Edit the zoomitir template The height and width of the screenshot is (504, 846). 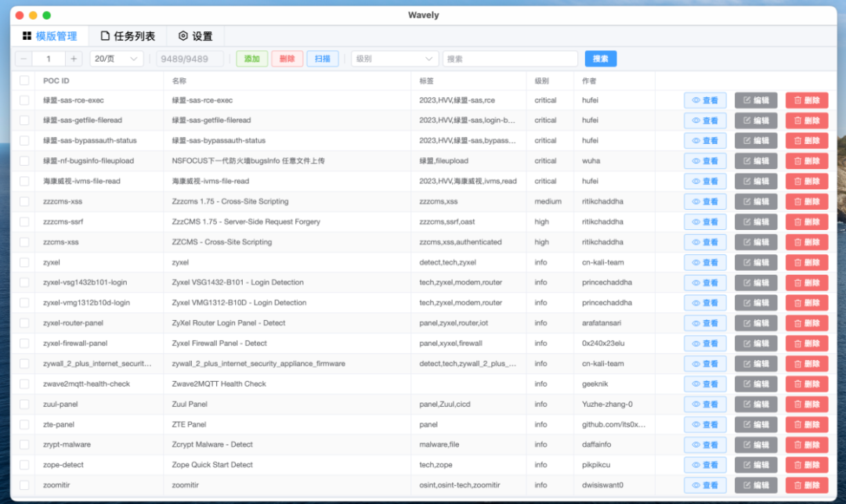[756, 485]
